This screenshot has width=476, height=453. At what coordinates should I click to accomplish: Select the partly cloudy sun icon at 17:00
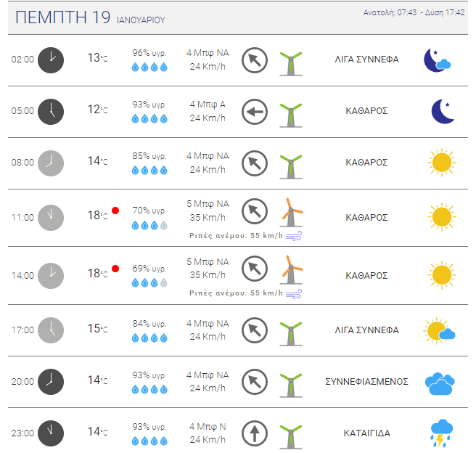(439, 330)
